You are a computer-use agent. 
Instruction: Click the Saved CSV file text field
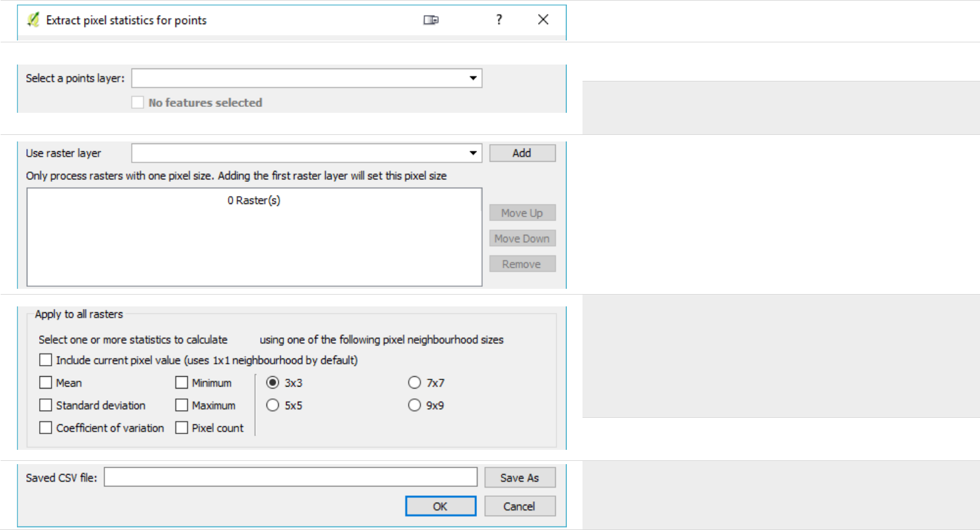pos(291,477)
